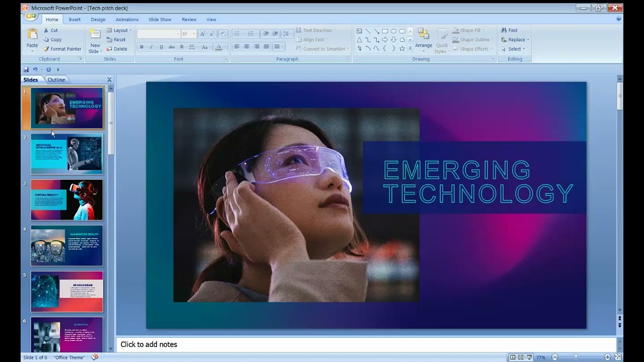Activate the Format Painter brush

[x=62, y=49]
